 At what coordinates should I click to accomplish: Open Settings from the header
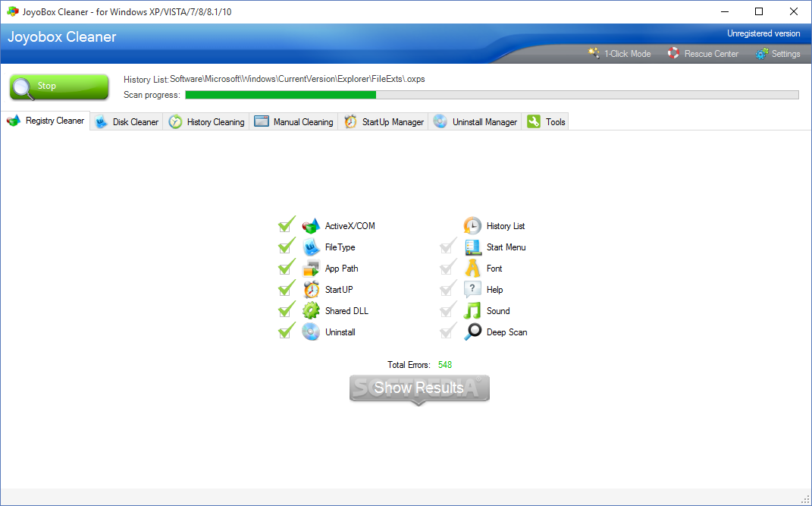click(x=778, y=53)
